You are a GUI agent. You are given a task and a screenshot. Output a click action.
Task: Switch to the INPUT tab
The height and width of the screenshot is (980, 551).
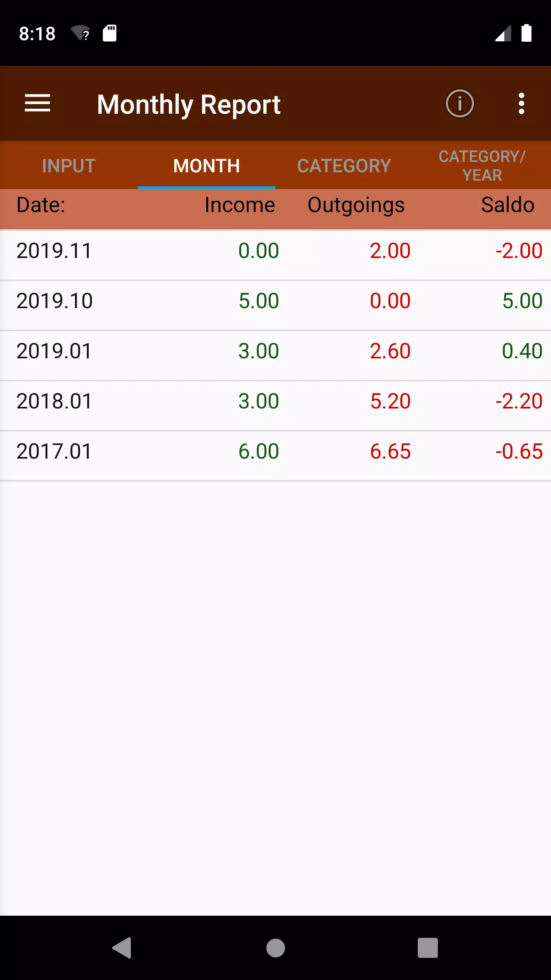[69, 165]
